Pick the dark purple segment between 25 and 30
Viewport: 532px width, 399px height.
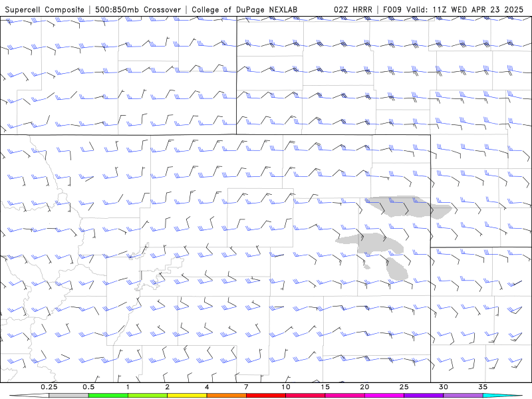(x=424, y=396)
